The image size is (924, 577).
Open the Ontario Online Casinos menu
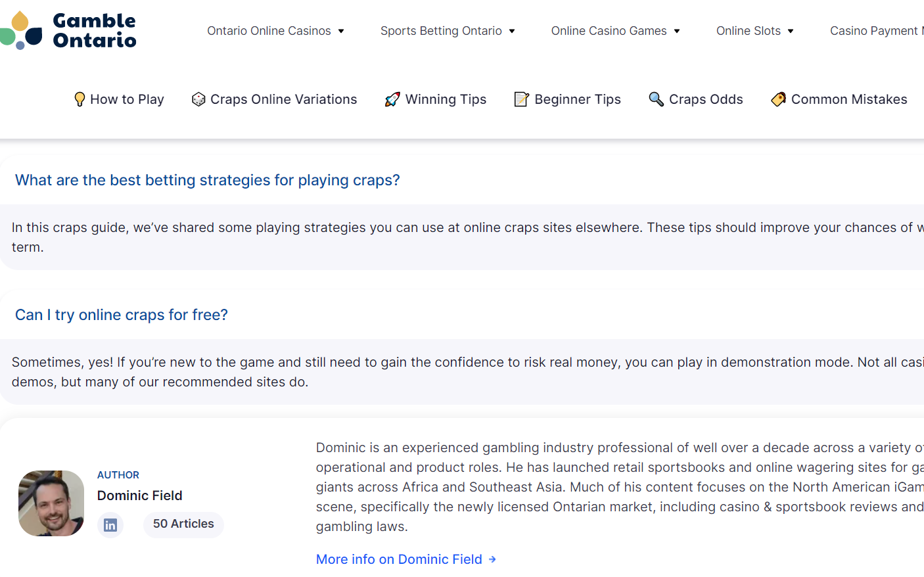(269, 31)
